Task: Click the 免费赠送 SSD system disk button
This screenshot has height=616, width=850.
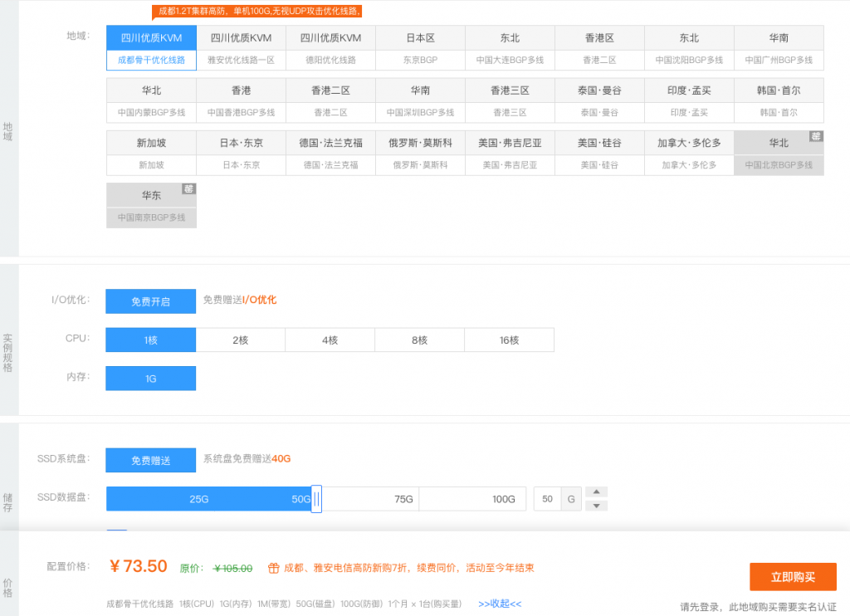Action: [151, 460]
